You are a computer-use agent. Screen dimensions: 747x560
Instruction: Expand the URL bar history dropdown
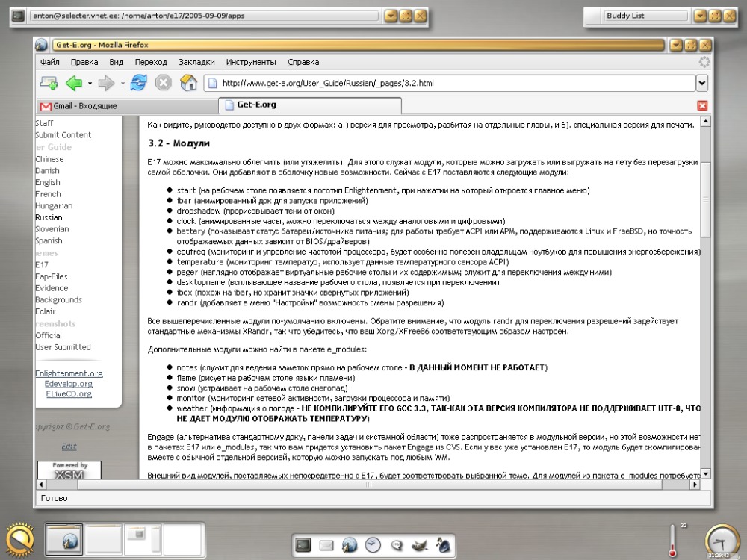701,84
